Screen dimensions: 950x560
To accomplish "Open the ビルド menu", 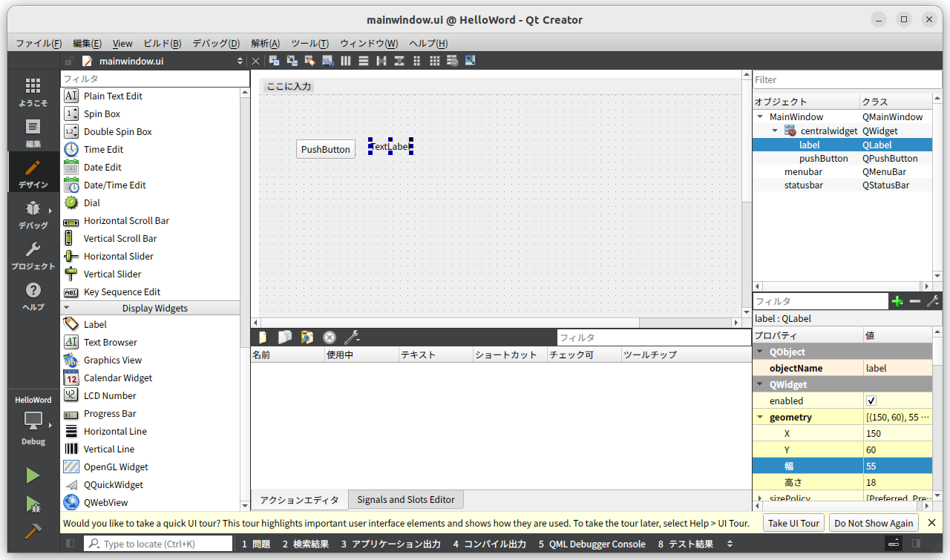I will pos(162,43).
